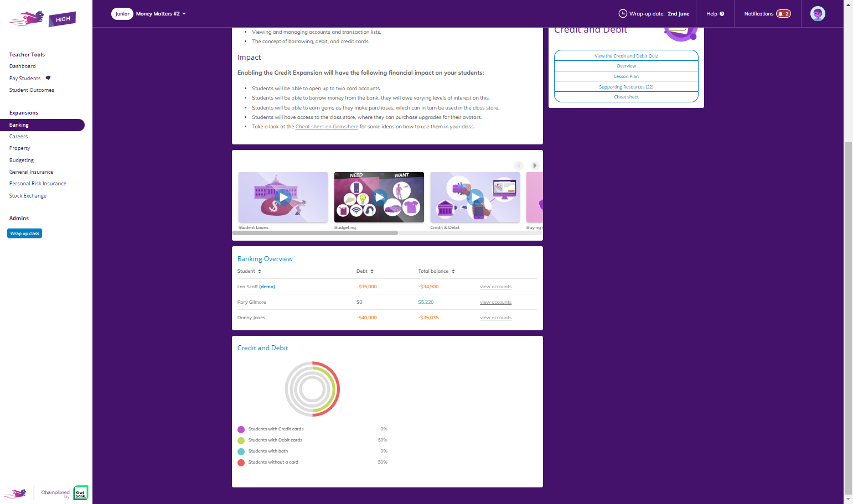Open the Cheat sheet button
Viewport: 853px width, 504px height.
click(x=626, y=97)
